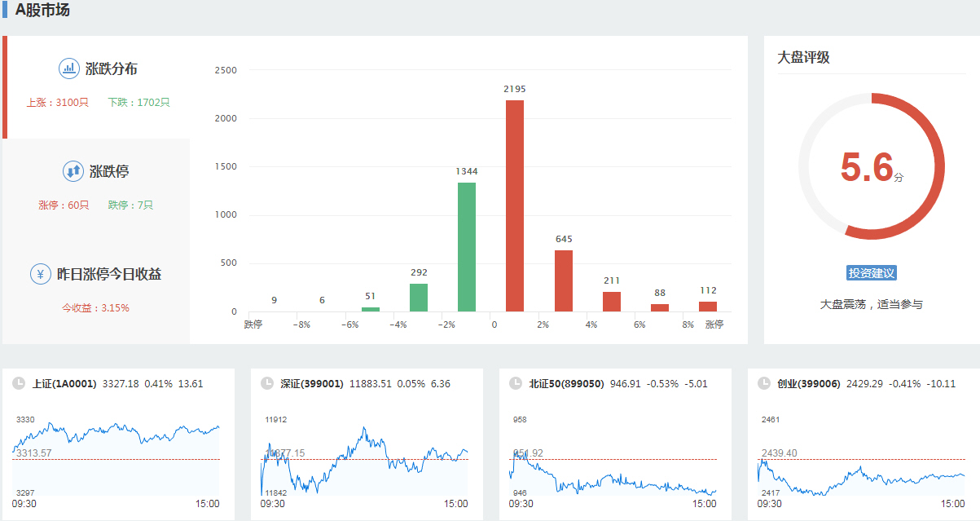The width and height of the screenshot is (980, 521).
Task: Click the clock icon beside 创业
Action: tap(763, 383)
